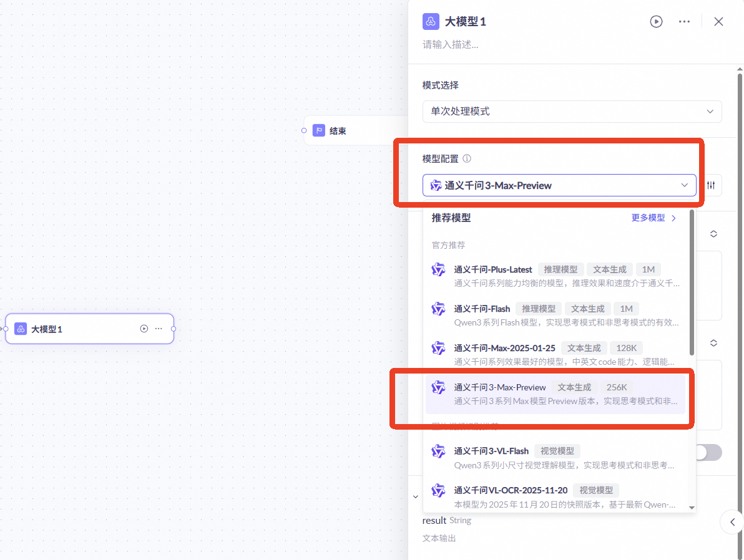This screenshot has height=560, width=744.
Task: Select 通义千问3-VL-Flash model
Action: click(x=556, y=458)
